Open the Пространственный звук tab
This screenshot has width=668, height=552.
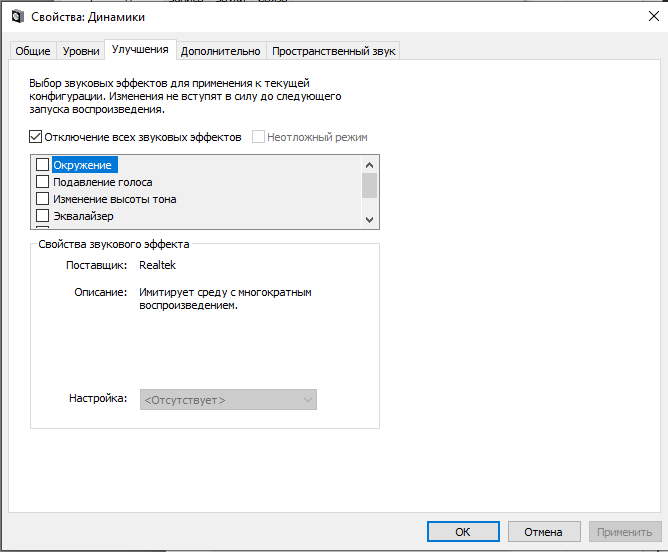point(334,51)
